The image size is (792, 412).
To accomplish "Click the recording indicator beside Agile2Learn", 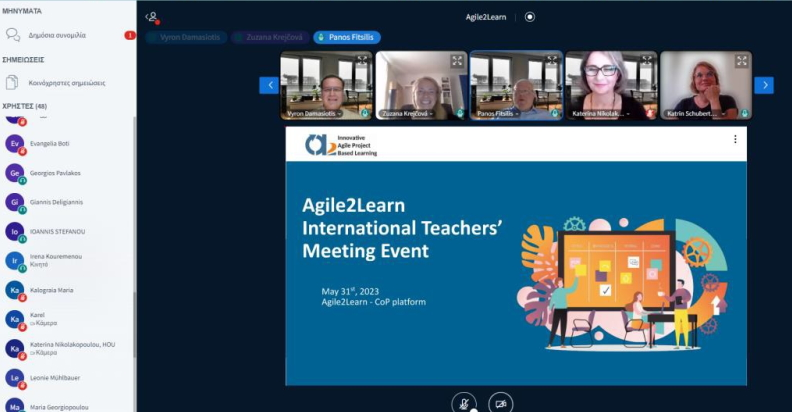I will point(529,17).
